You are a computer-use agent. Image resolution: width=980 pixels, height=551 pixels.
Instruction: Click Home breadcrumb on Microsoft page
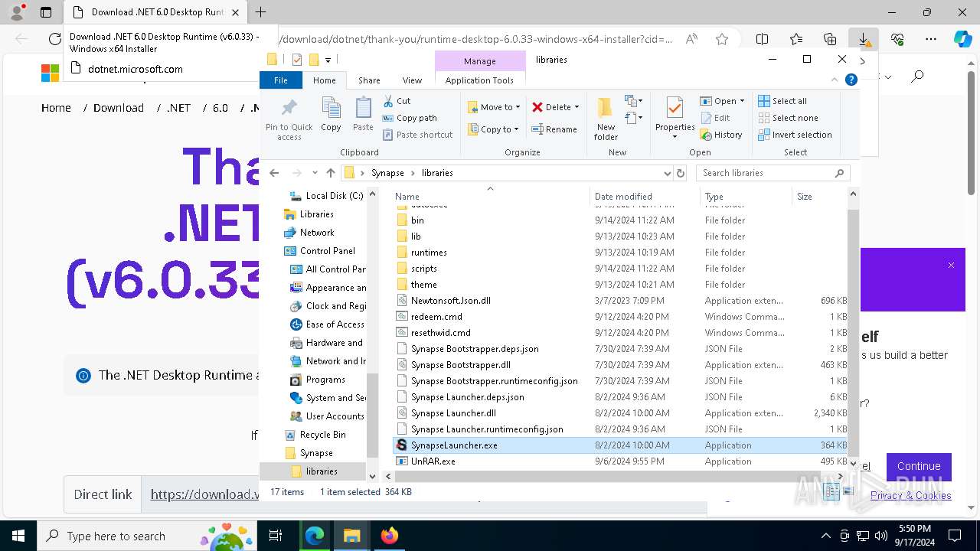click(56, 108)
